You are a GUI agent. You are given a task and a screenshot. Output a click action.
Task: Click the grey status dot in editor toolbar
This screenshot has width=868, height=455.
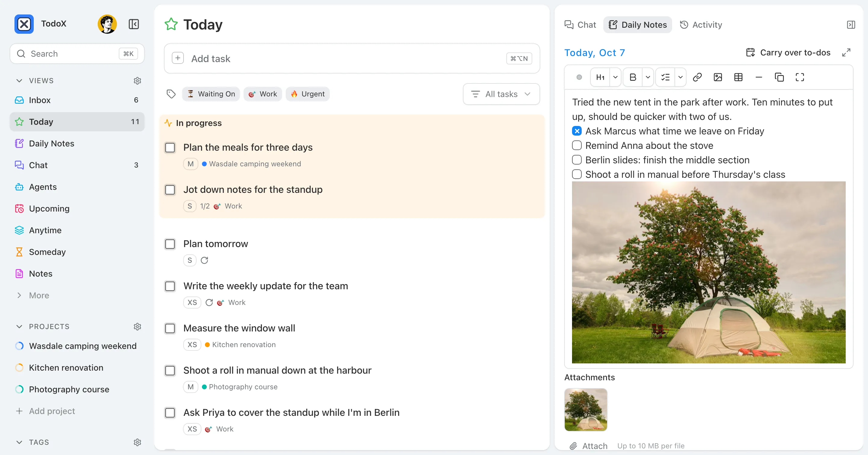579,77
